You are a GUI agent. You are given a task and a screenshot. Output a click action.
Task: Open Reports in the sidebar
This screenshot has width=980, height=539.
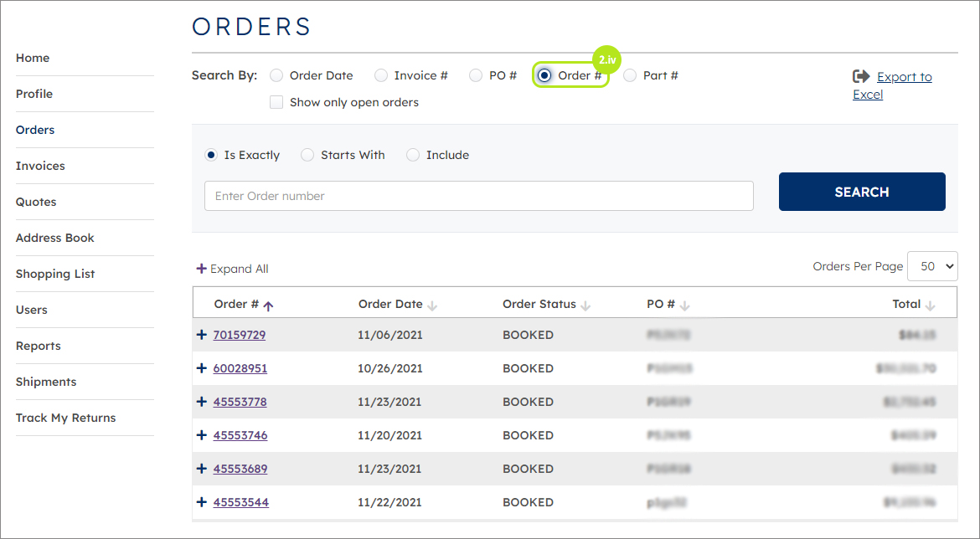[x=39, y=346]
